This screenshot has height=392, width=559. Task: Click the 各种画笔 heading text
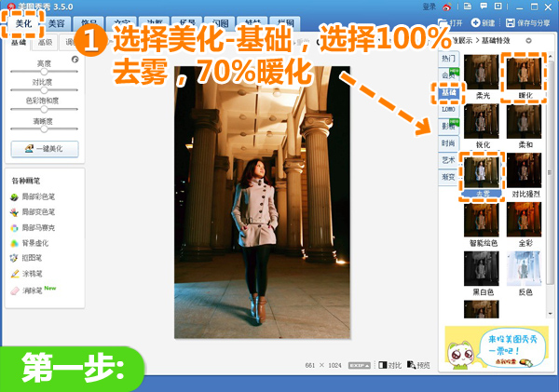coord(26,181)
